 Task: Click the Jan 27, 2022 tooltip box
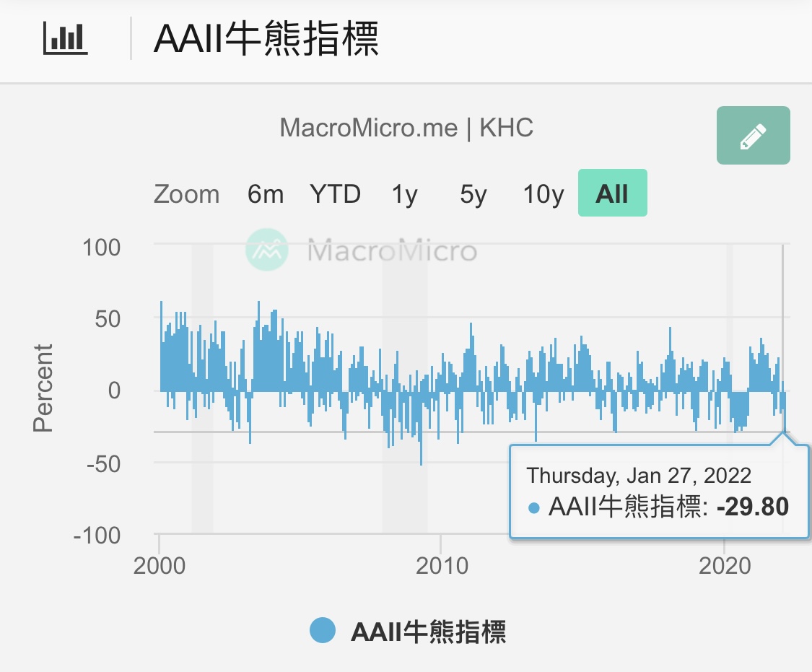(658, 492)
